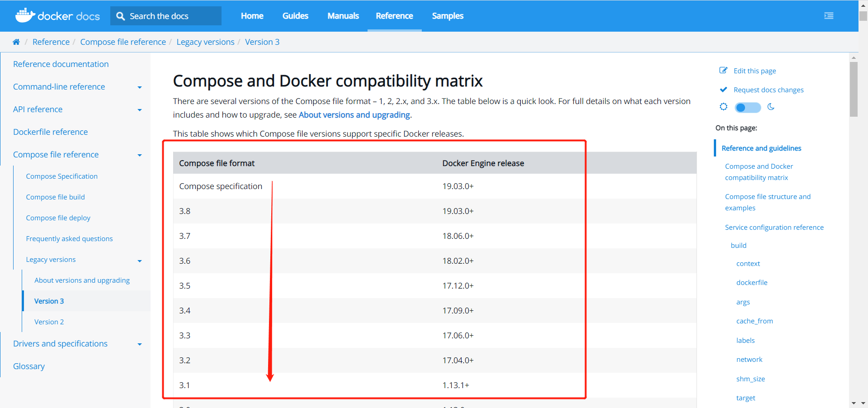Switch to the Samples tab
The image size is (868, 408).
[x=447, y=16]
